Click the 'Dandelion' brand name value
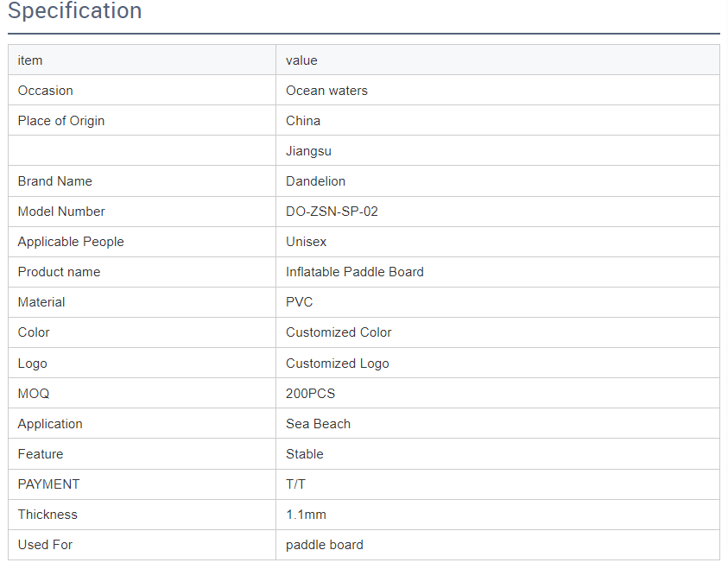Image resolution: width=728 pixels, height=569 pixels. pyautogui.click(x=315, y=181)
